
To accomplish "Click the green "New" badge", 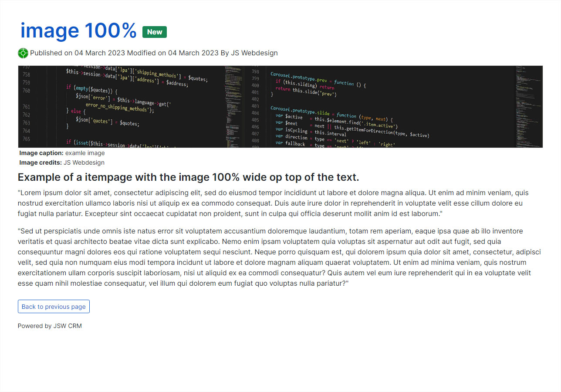I will tap(155, 32).
